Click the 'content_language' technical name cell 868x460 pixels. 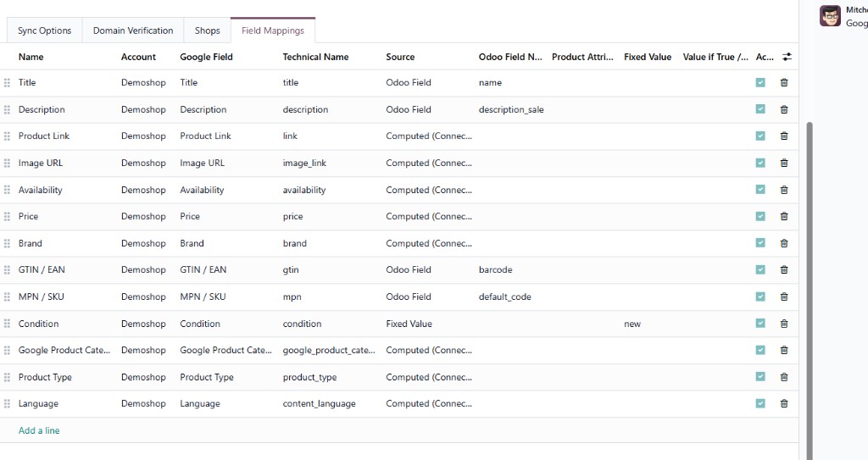(x=320, y=403)
